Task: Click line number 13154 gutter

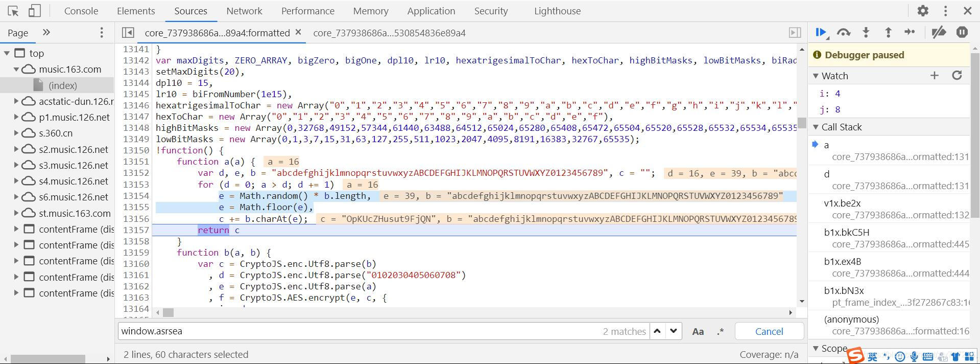Action: click(136, 196)
